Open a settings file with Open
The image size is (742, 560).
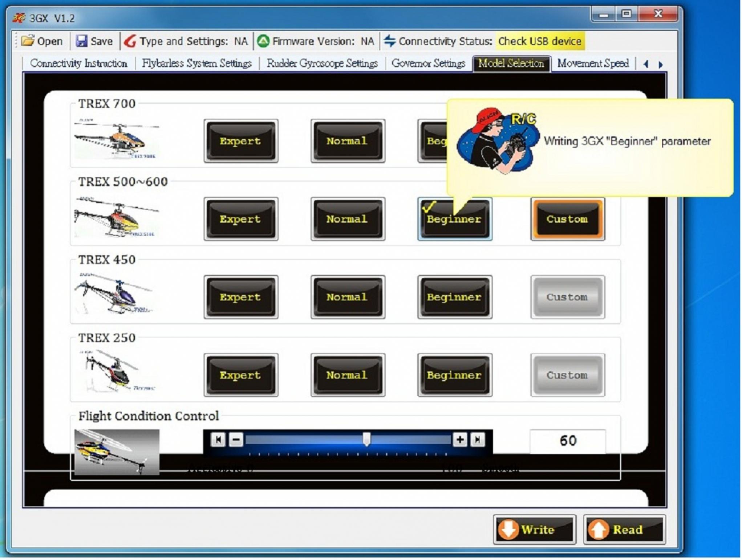click(x=42, y=41)
